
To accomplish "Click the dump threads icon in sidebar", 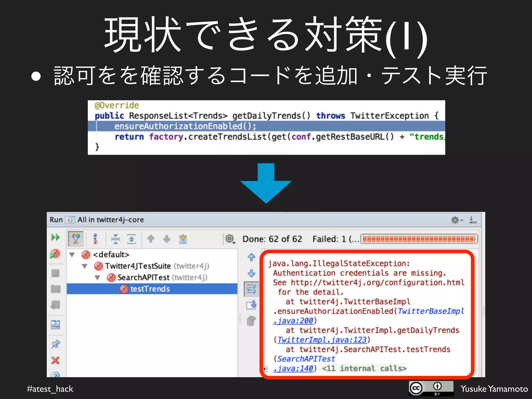I will tap(56, 289).
